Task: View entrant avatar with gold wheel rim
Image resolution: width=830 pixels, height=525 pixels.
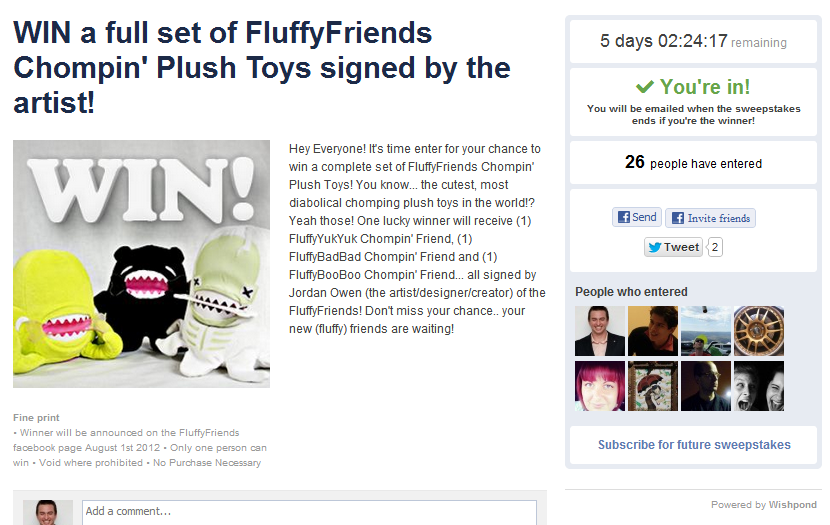Action: coord(759,331)
